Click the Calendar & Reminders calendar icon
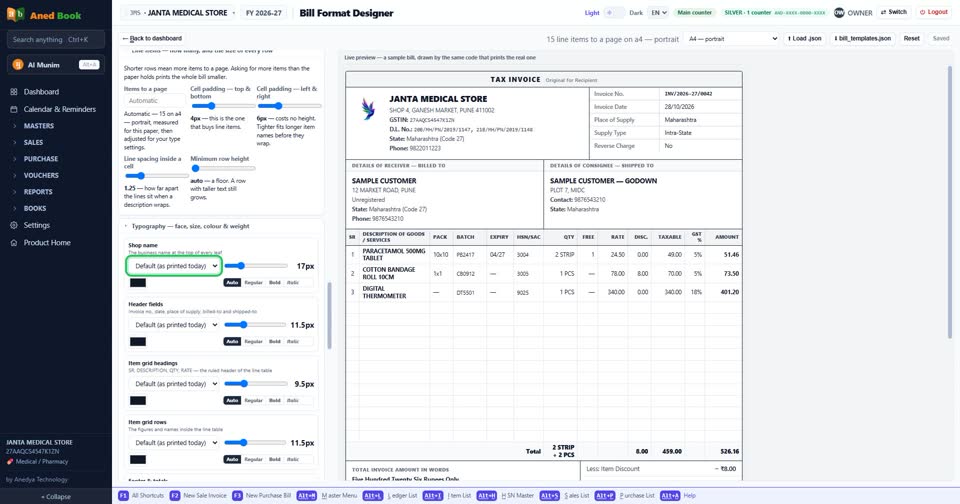This screenshot has width=960, height=504. pyautogui.click(x=13, y=109)
